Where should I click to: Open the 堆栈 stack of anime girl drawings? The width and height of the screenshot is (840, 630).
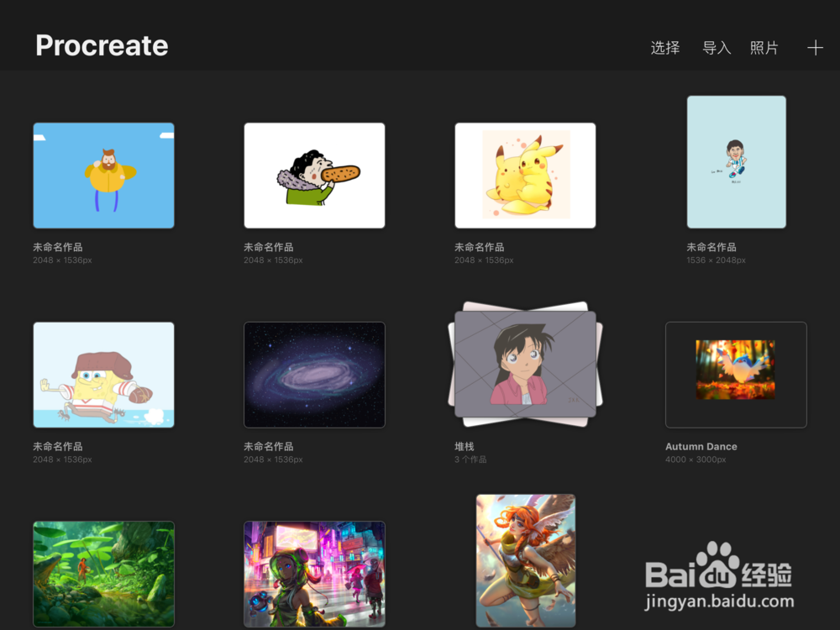[x=526, y=365]
